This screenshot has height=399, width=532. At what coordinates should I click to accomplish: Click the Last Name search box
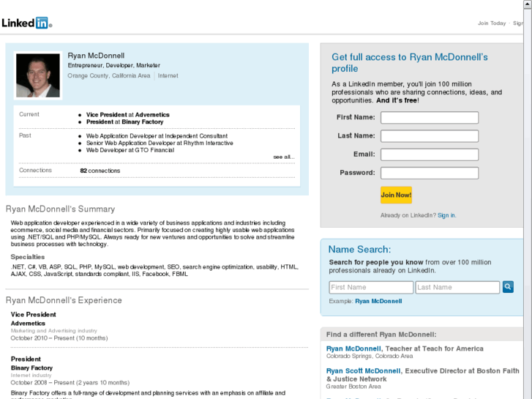click(x=457, y=287)
